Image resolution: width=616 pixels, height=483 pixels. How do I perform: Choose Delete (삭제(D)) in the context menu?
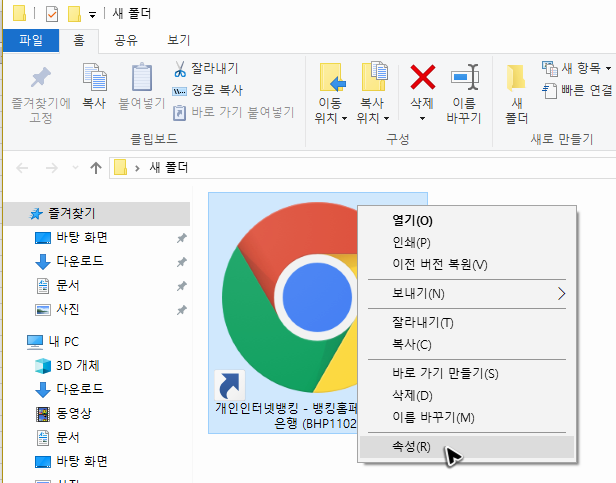pos(467,395)
